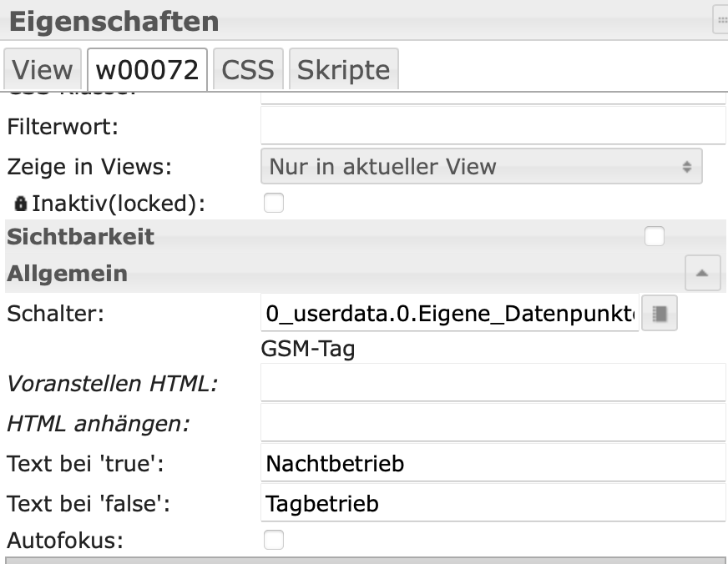Edit the Text bei 'false' field with Tagbetrieb
This screenshot has height=564, width=728.
coord(493,503)
